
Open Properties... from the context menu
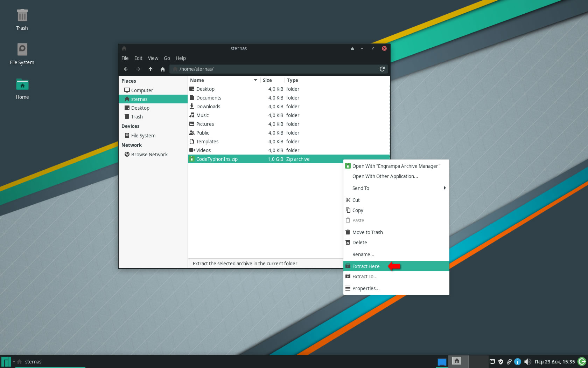pos(366,288)
